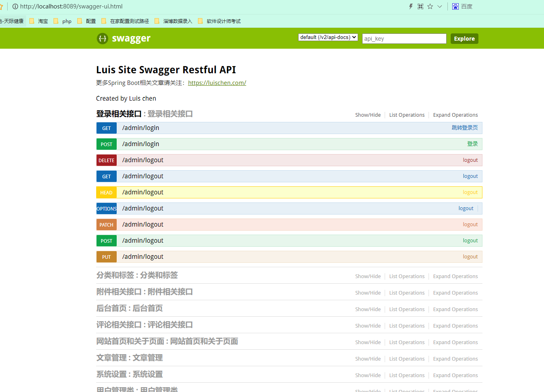Click the PATCH badge for /admin/logout

(107, 225)
